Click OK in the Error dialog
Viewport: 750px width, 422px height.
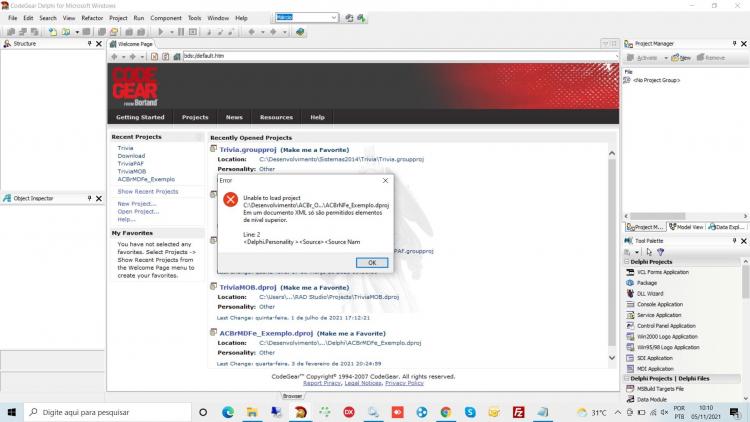372,263
